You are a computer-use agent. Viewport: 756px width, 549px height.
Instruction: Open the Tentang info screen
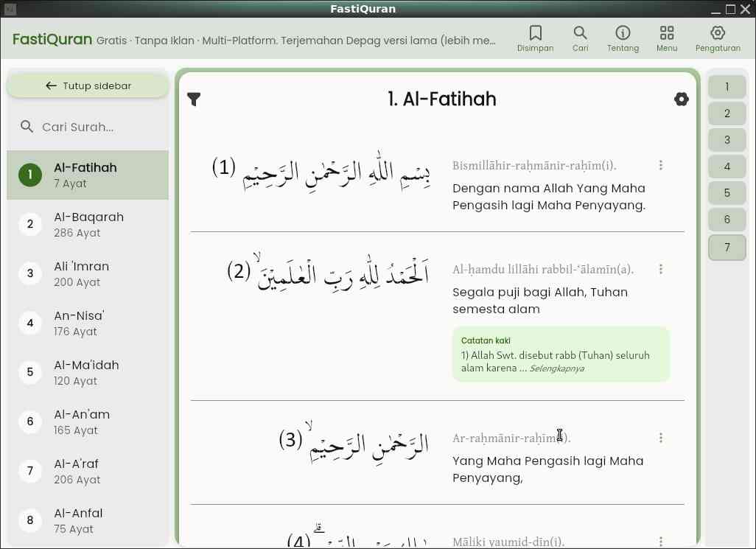(x=623, y=37)
